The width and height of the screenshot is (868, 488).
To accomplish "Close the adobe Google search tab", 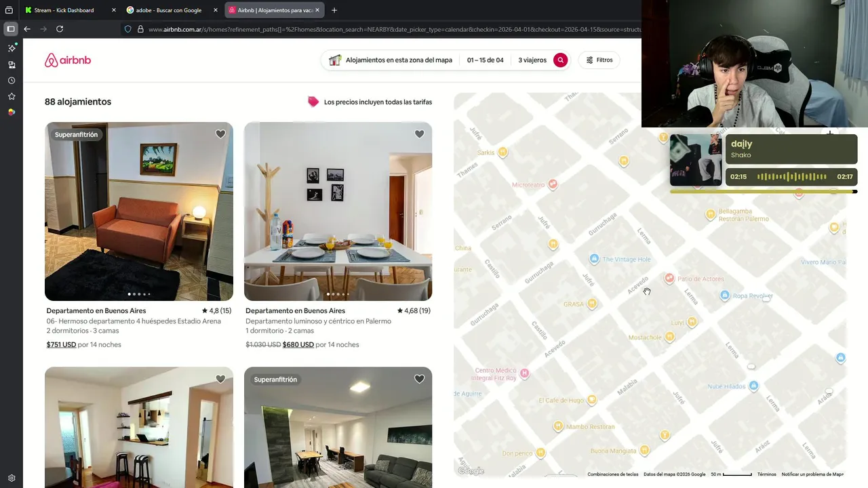I will coord(216,10).
